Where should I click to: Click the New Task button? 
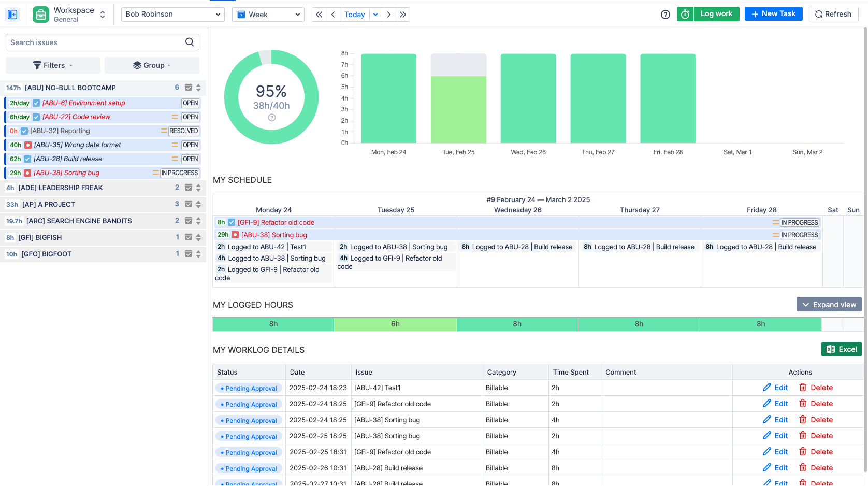tap(773, 14)
